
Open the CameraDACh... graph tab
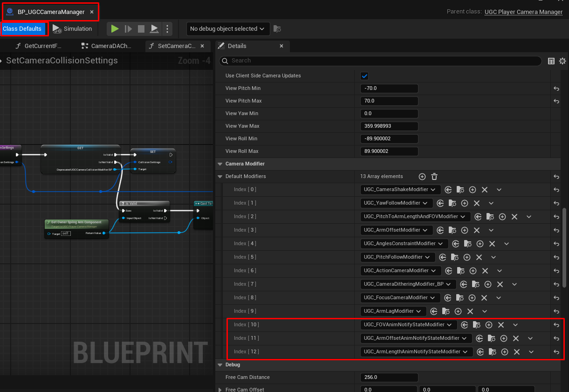107,46
